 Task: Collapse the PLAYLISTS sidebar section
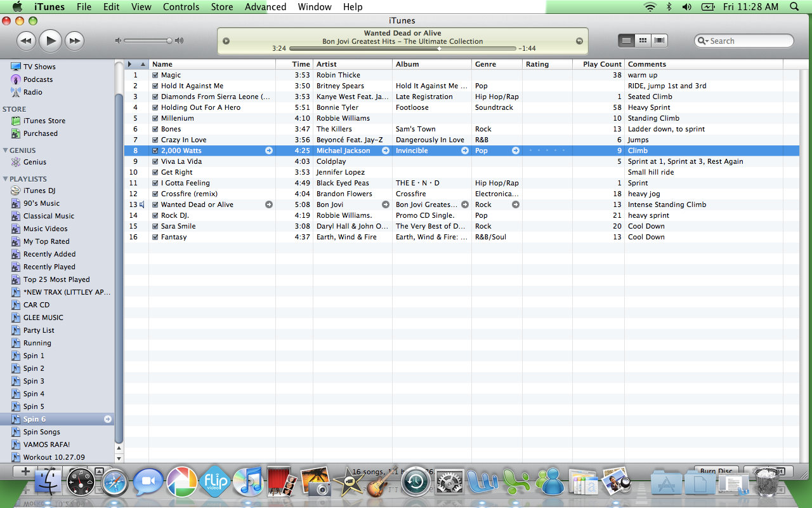pos(6,179)
